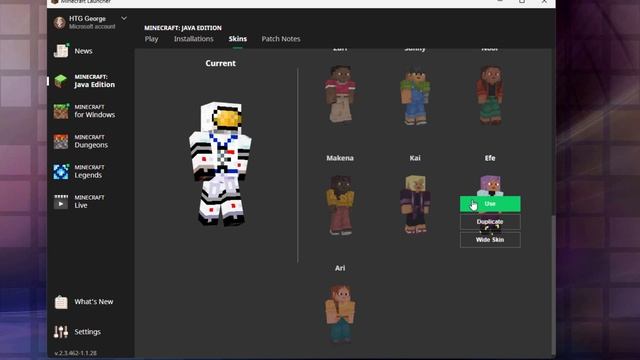Screen dimensions: 640x360
Task: Select the Zuri skin in red shirt
Action: (x=340, y=94)
